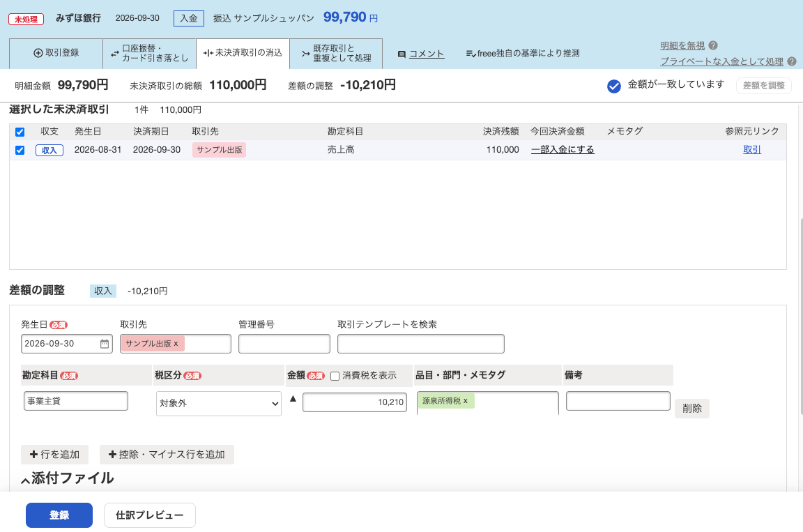Click the 発生日 column header in table
Image resolution: width=803 pixels, height=532 pixels.
(88, 132)
